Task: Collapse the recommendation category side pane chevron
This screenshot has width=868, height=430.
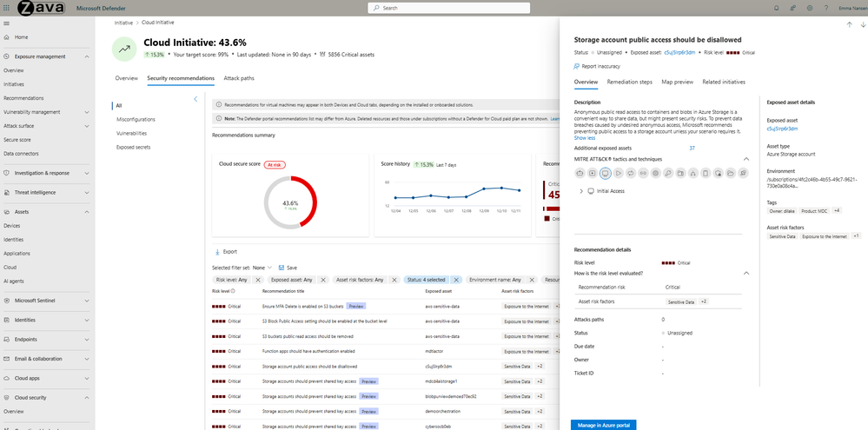Action: [195, 99]
